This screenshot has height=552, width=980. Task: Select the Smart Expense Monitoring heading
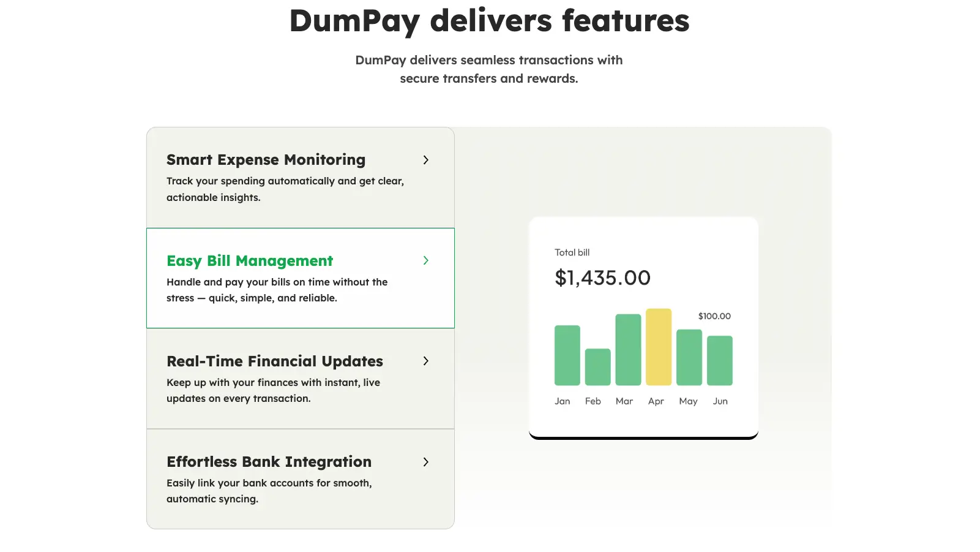266,160
